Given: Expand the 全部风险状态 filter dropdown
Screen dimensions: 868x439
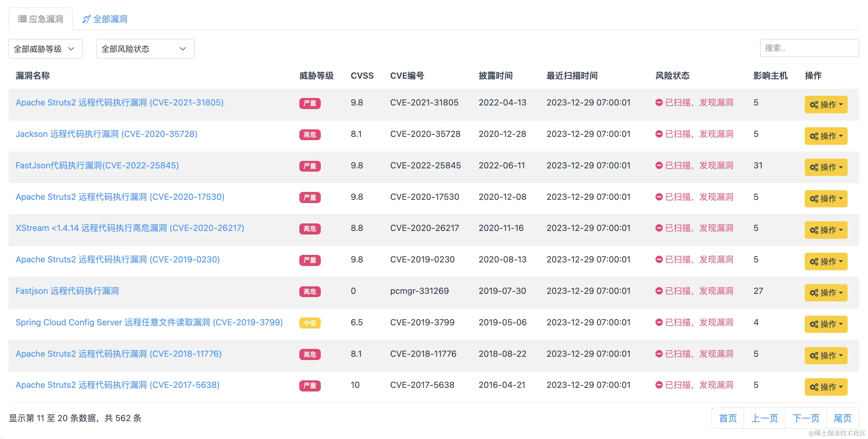Looking at the screenshot, I should tap(145, 49).
